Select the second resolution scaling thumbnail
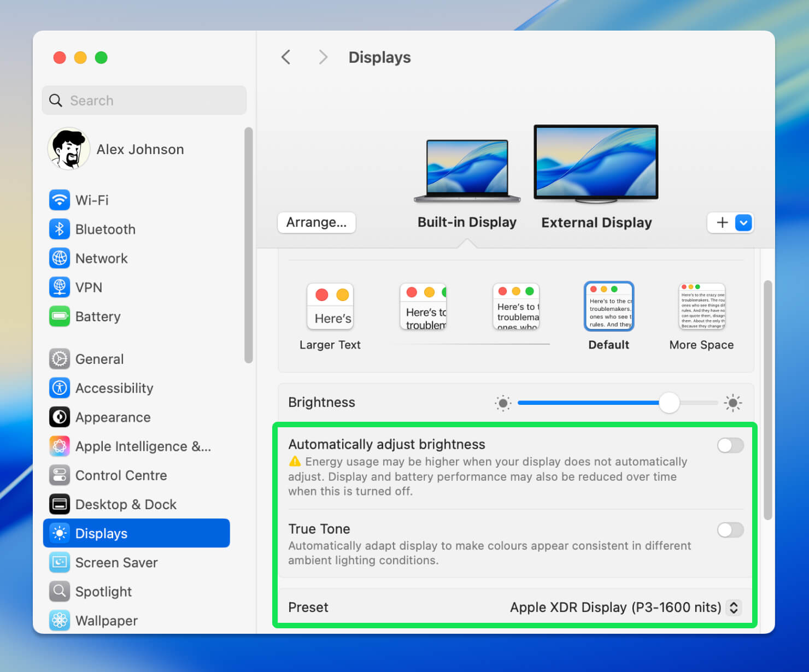Image resolution: width=809 pixels, height=672 pixels. (x=423, y=306)
